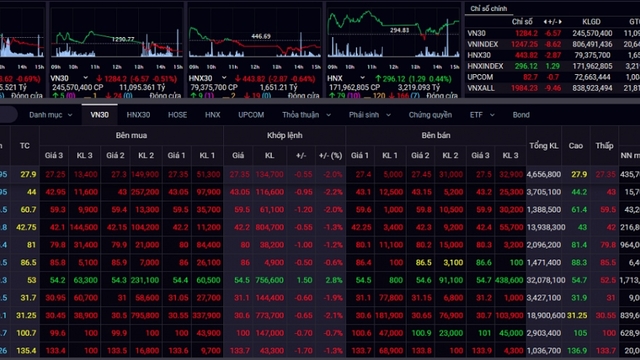Viewport: 640px width, 360px height.
Task: Expand the Thỏa thuận dropdown
Action: (x=306, y=115)
